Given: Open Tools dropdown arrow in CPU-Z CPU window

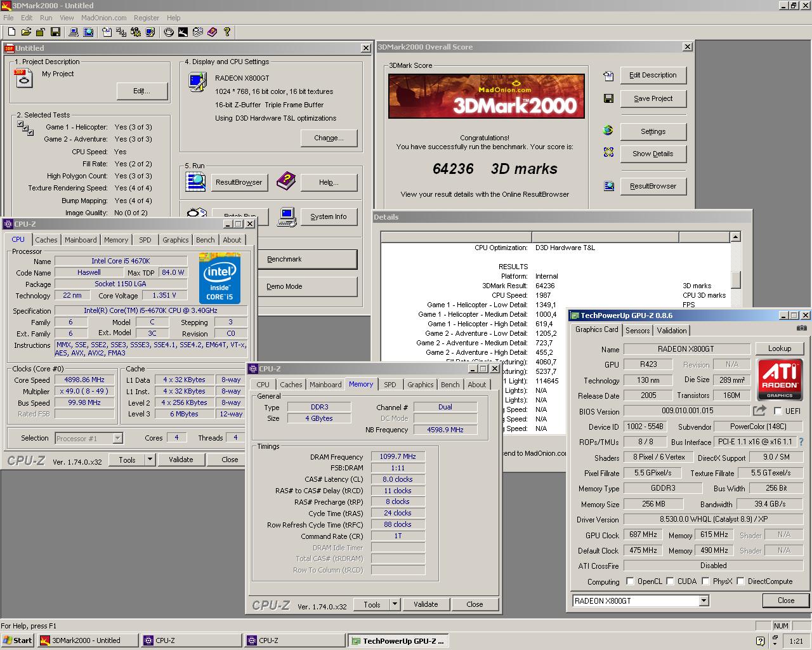Looking at the screenshot, I should click(x=150, y=460).
